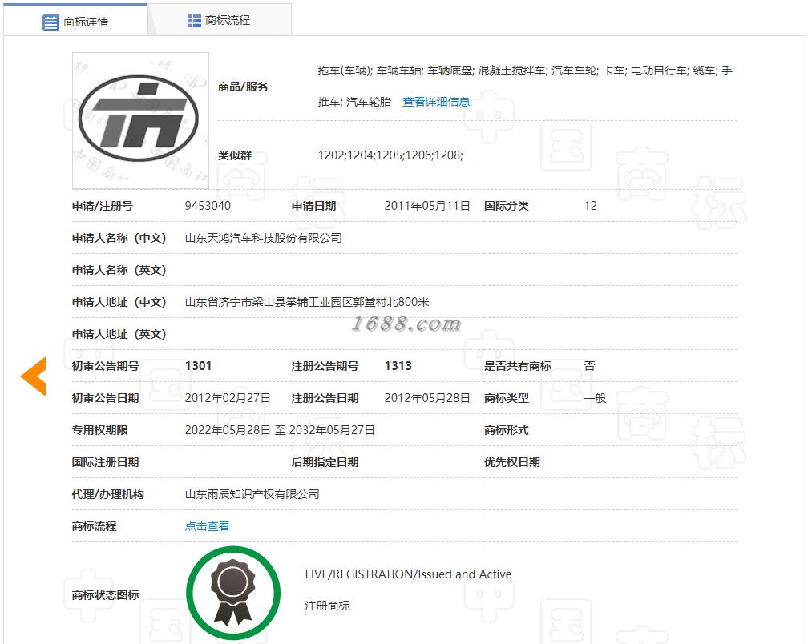Select the similar group codes 1202;1204;1205;1206;1208;

point(390,155)
